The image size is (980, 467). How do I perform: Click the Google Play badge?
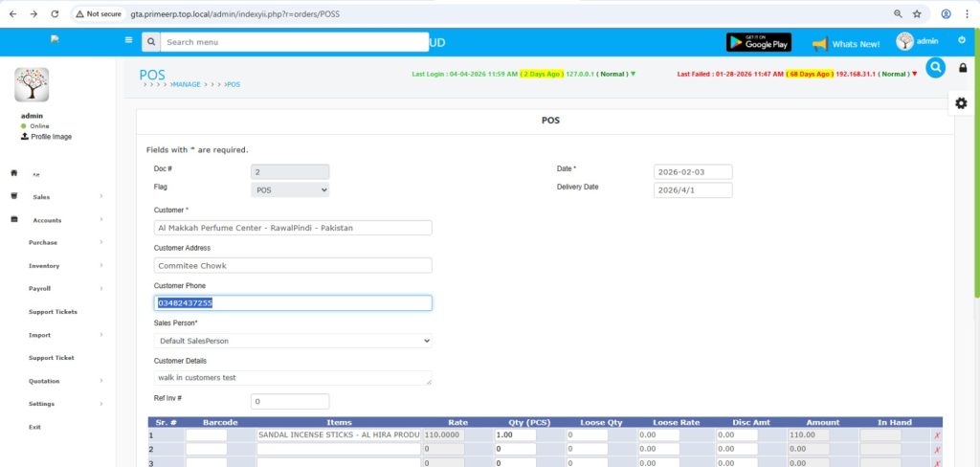pyautogui.click(x=758, y=42)
